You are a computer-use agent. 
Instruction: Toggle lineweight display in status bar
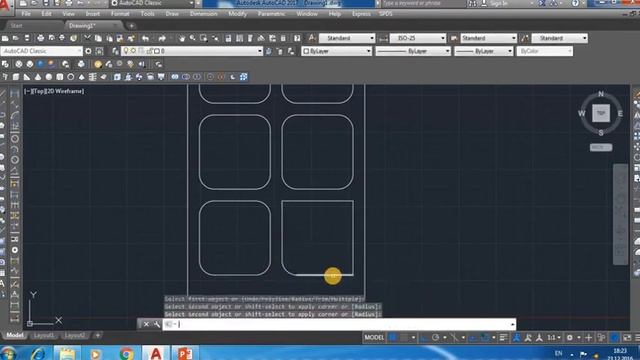click(504, 338)
